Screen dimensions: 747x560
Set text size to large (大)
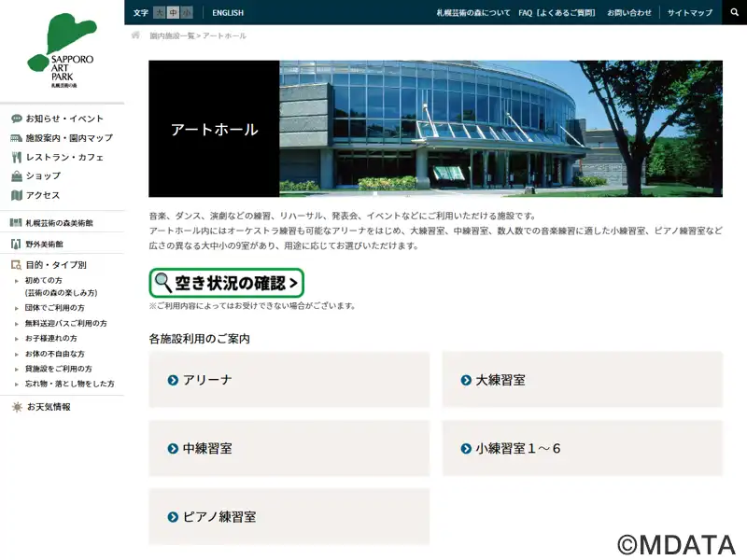[160, 13]
